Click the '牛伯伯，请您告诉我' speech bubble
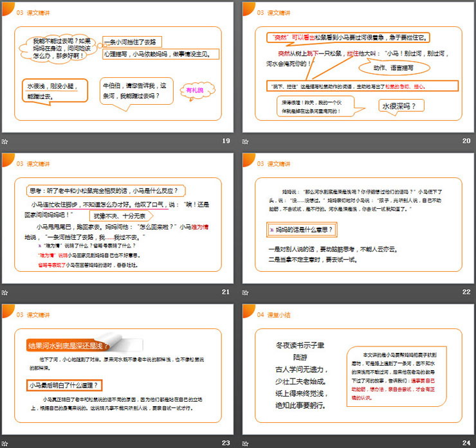The width and height of the screenshot is (476, 448). point(136,92)
